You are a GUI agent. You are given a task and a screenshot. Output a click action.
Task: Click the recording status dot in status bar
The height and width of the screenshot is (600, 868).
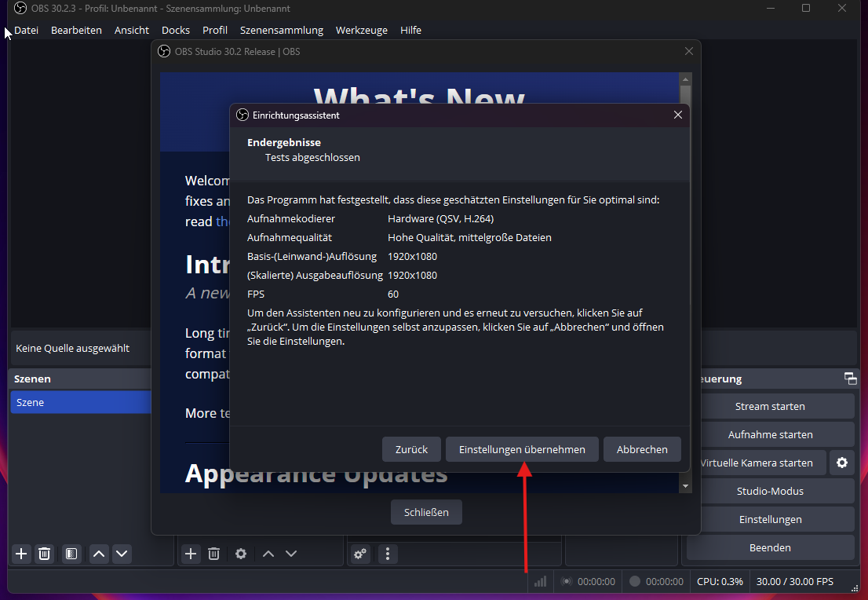[635, 581]
